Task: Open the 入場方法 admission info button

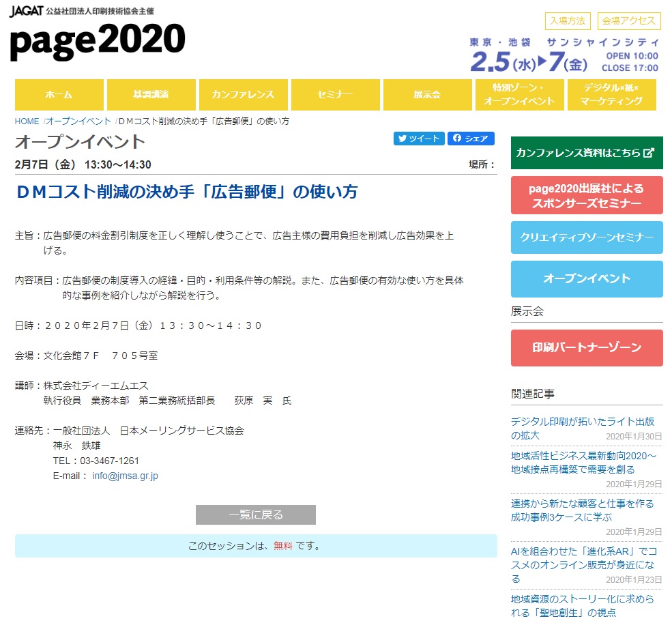Action: 568,21
